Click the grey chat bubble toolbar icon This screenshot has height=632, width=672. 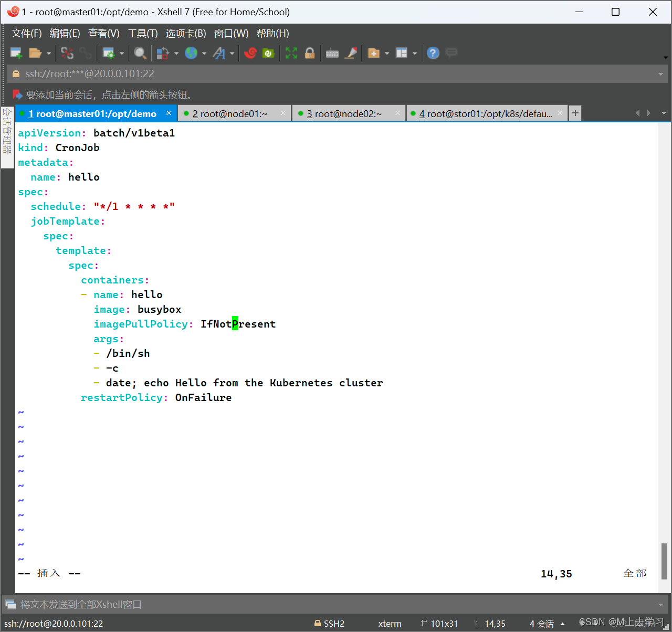(x=451, y=52)
